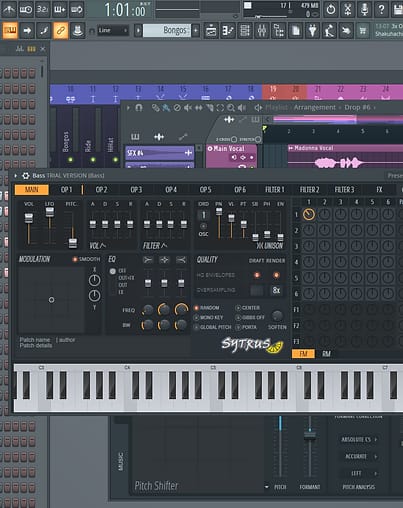Toggle the metronome in the top toolbar

[x=9, y=9]
